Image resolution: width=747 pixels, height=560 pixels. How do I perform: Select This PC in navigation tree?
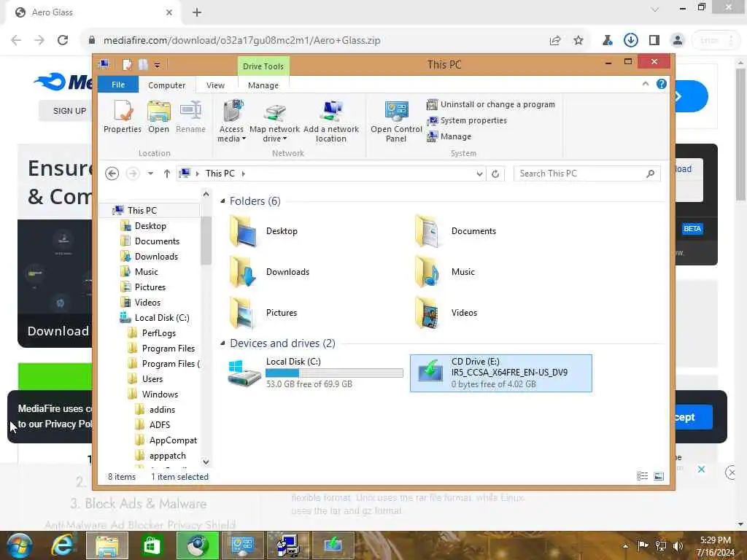coord(142,211)
